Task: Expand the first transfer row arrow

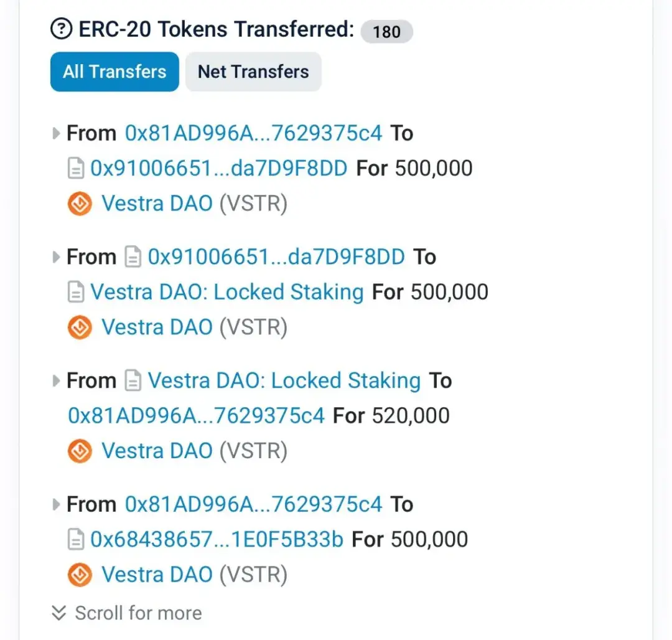Action: [x=57, y=133]
